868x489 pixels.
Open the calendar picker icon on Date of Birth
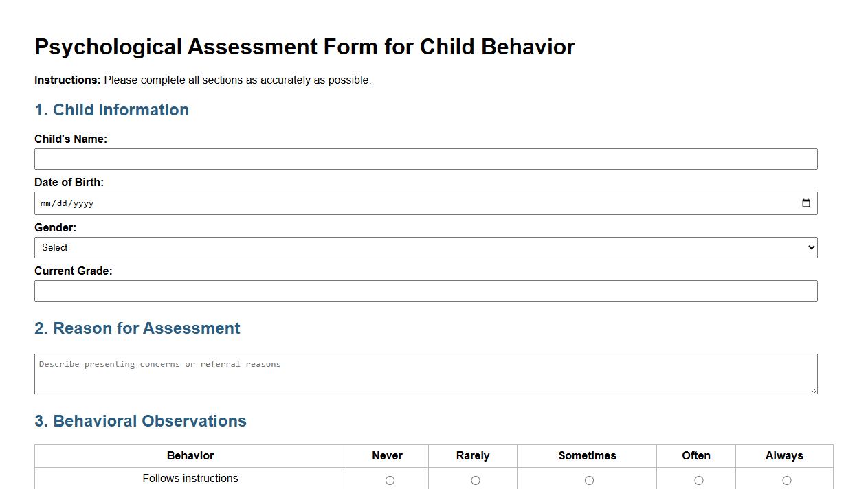pos(805,203)
